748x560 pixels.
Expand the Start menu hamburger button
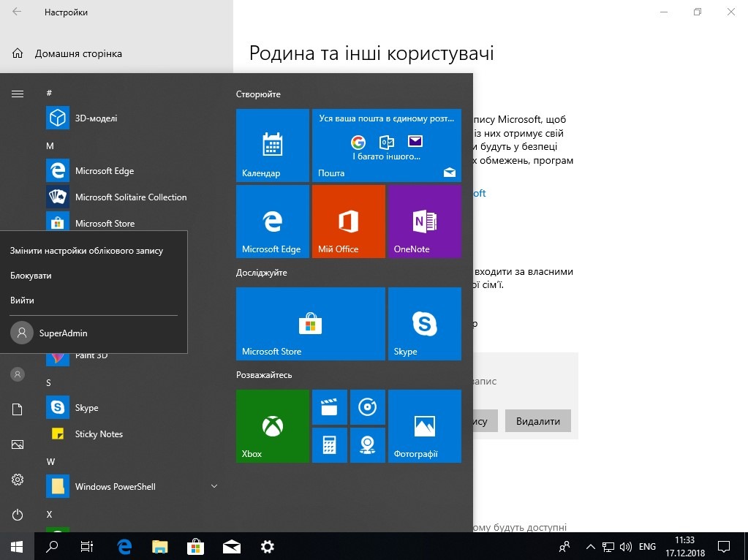click(17, 94)
